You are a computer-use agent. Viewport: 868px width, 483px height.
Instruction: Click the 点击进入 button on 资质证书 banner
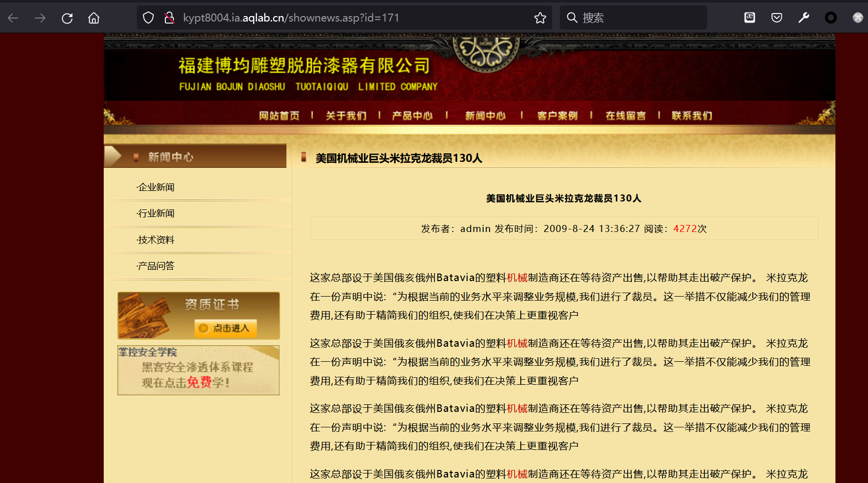(x=226, y=328)
